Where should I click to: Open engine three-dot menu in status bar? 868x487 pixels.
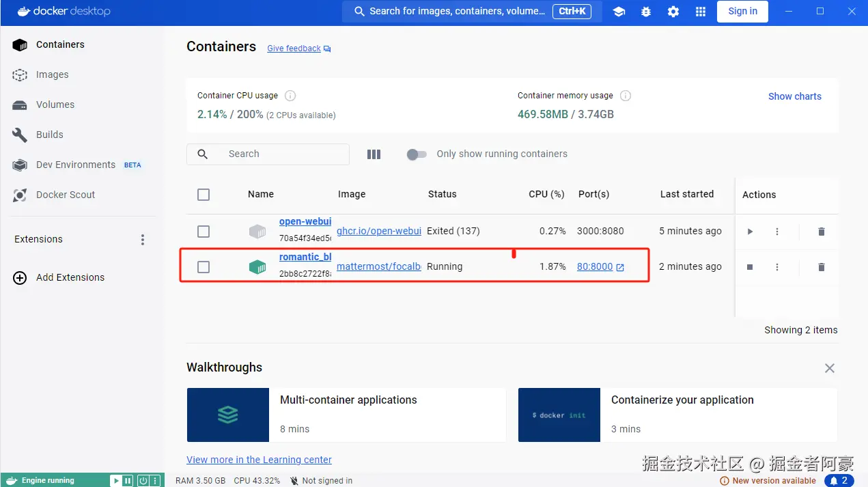coord(155,481)
